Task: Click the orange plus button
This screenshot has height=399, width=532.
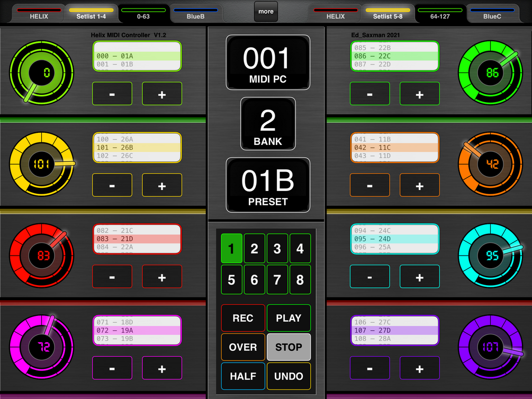Action: tap(420, 185)
